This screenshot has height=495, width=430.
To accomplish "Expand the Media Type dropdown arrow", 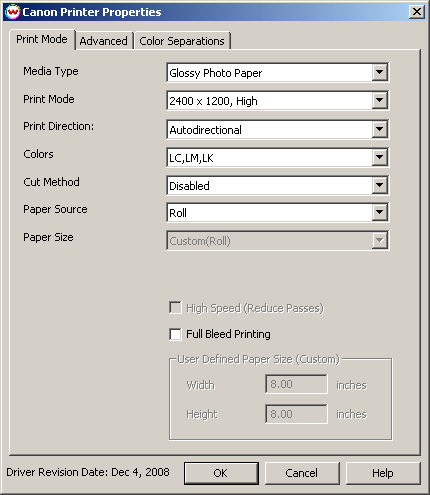I will pos(380,72).
